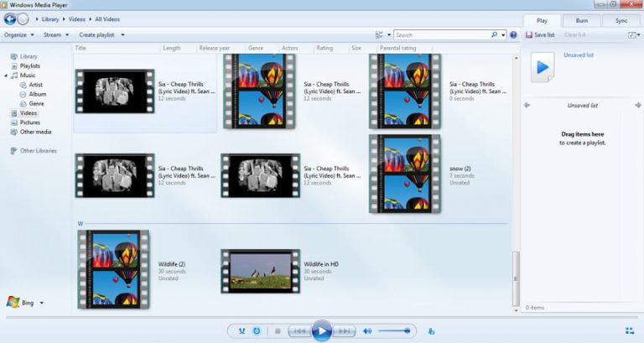Start playback with the round Play button
Screen dimensions: 644x343
pyautogui.click(x=322, y=330)
